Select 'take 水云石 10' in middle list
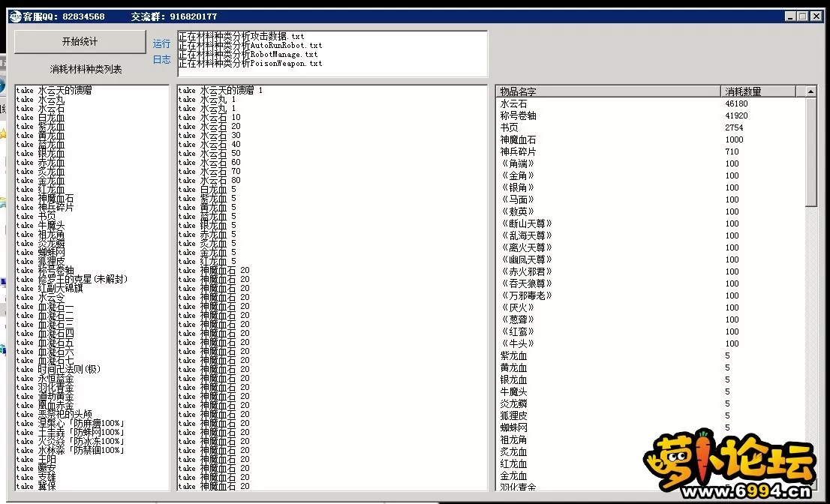The width and height of the screenshot is (830, 504). (x=209, y=118)
